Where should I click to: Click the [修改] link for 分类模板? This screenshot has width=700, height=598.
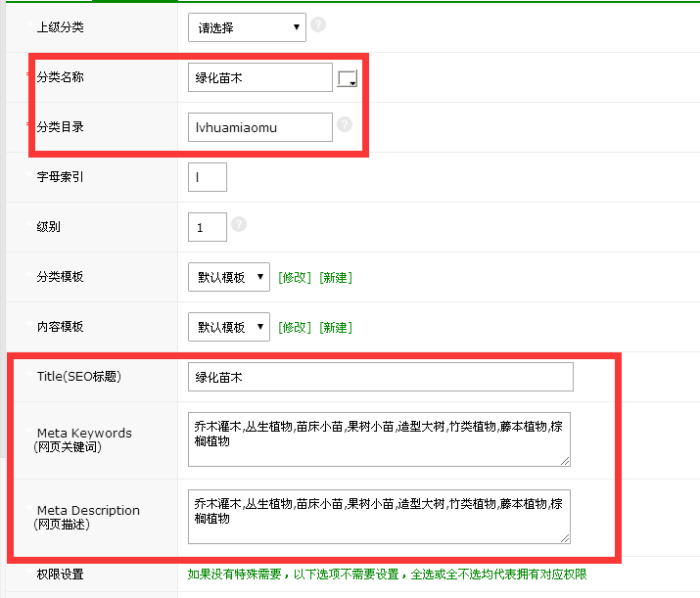pyautogui.click(x=295, y=277)
